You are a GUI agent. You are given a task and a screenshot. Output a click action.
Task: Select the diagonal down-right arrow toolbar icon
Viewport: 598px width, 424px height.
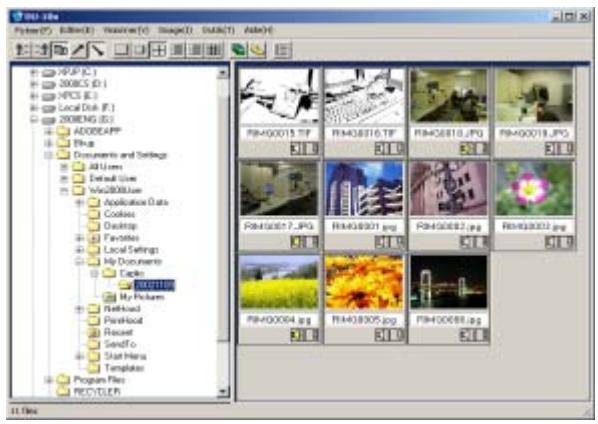coord(98,50)
